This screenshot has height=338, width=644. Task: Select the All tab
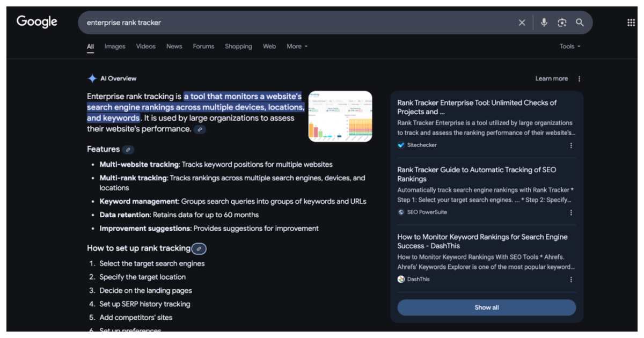coord(91,46)
